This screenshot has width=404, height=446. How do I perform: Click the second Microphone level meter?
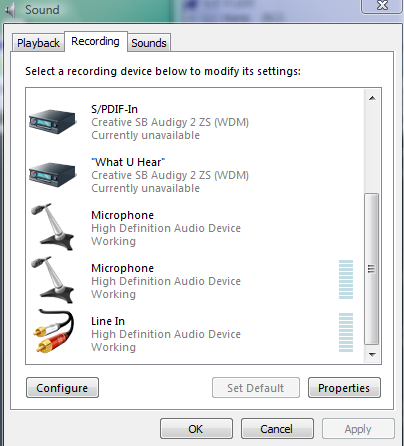point(346,279)
